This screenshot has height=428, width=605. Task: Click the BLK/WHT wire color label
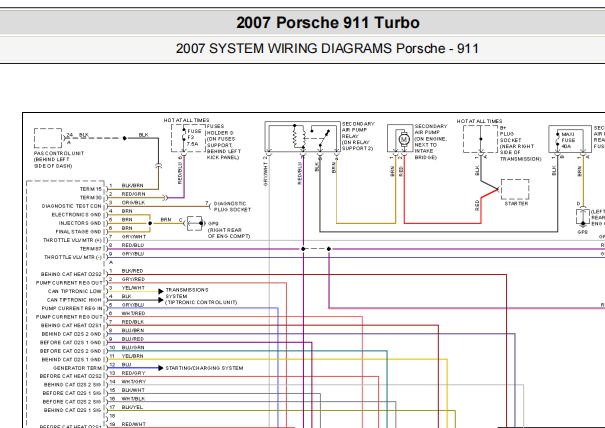[133, 390]
